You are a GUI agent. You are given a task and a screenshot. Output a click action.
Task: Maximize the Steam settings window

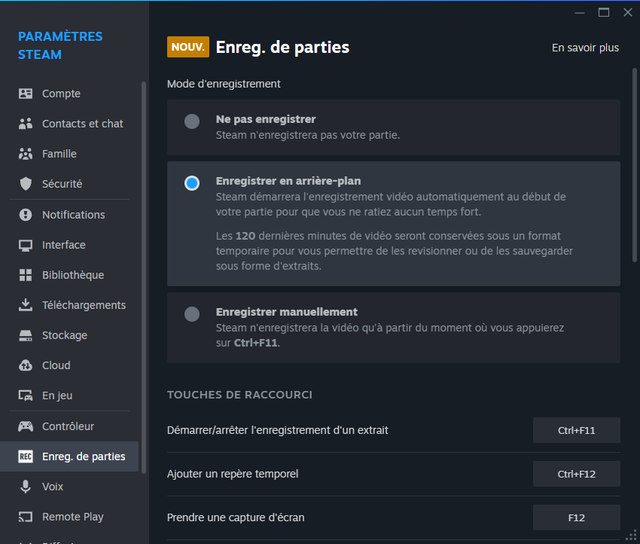[604, 13]
